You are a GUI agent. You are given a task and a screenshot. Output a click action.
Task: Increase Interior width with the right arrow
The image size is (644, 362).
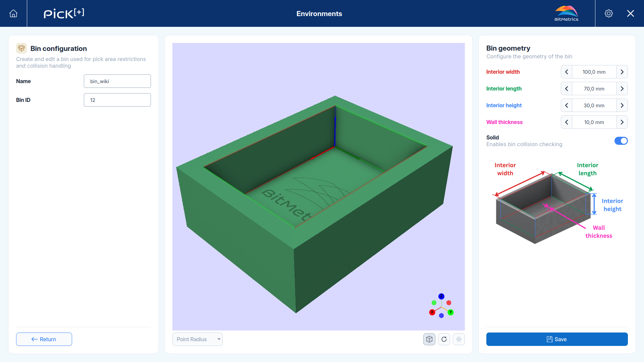(x=622, y=72)
